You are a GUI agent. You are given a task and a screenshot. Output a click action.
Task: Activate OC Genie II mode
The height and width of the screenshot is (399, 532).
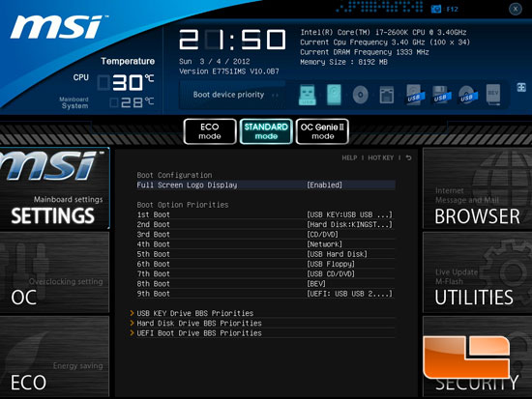tap(322, 131)
